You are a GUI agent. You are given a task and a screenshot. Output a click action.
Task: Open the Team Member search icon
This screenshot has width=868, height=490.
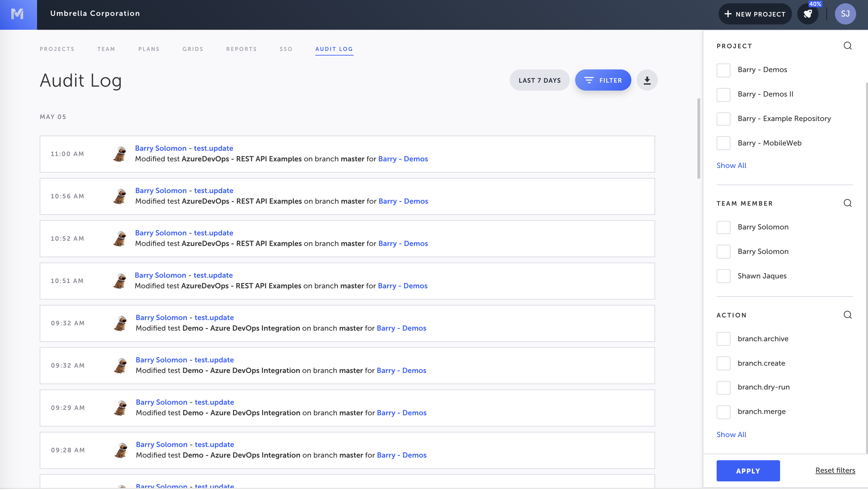coord(848,203)
